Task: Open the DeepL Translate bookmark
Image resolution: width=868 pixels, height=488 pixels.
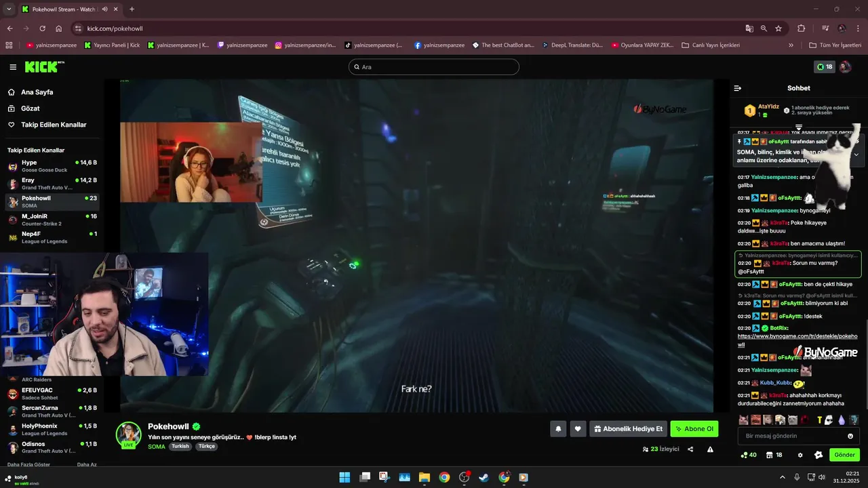Action: pyautogui.click(x=572, y=45)
